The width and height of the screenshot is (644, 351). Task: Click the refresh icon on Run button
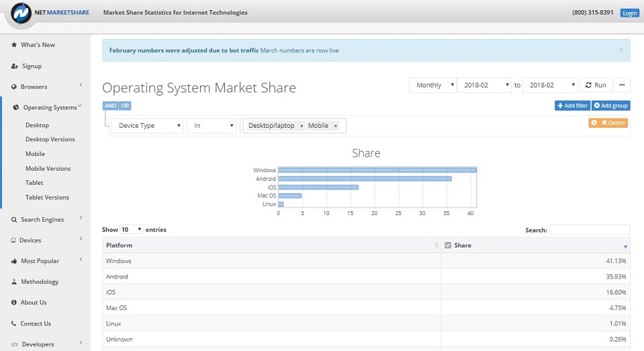pos(588,85)
